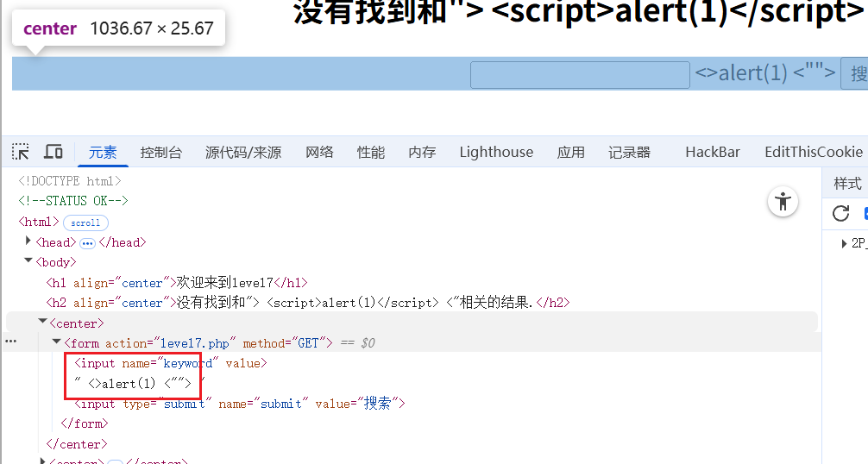Switch to the HackBar tab
The image size is (868, 464).
(x=713, y=152)
